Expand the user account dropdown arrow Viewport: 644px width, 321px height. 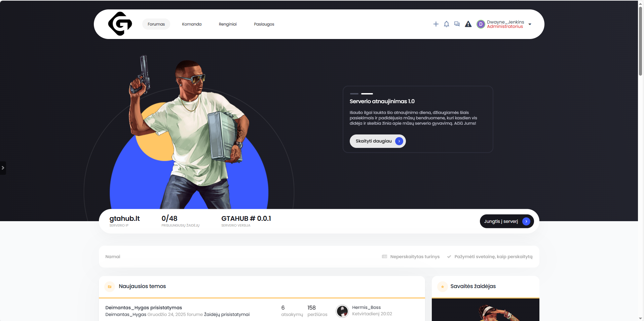point(530,24)
